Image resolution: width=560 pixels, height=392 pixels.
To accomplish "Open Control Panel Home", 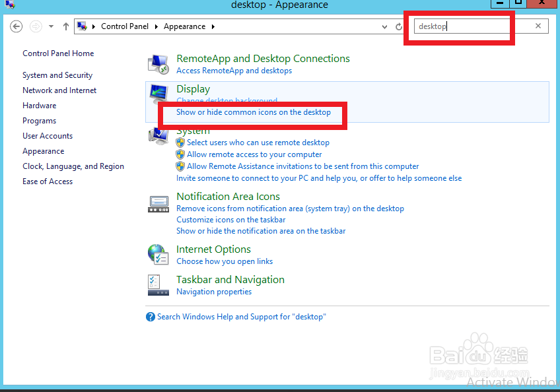I will 58,53.
